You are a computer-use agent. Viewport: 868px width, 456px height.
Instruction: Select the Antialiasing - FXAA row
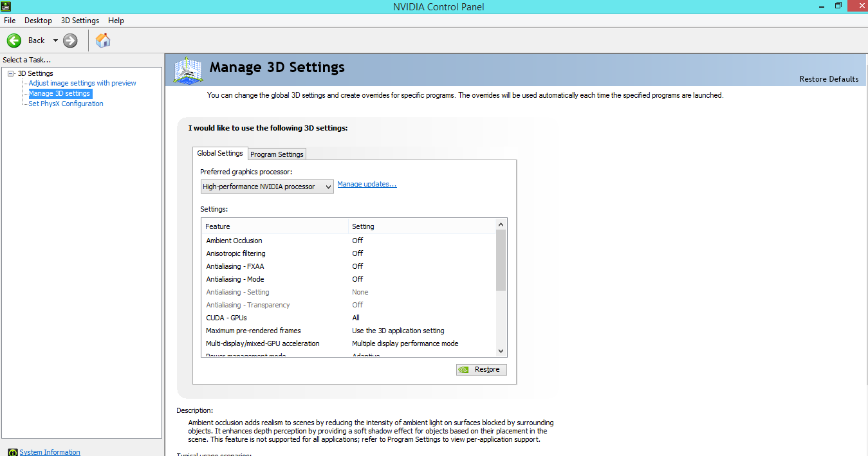coord(348,266)
